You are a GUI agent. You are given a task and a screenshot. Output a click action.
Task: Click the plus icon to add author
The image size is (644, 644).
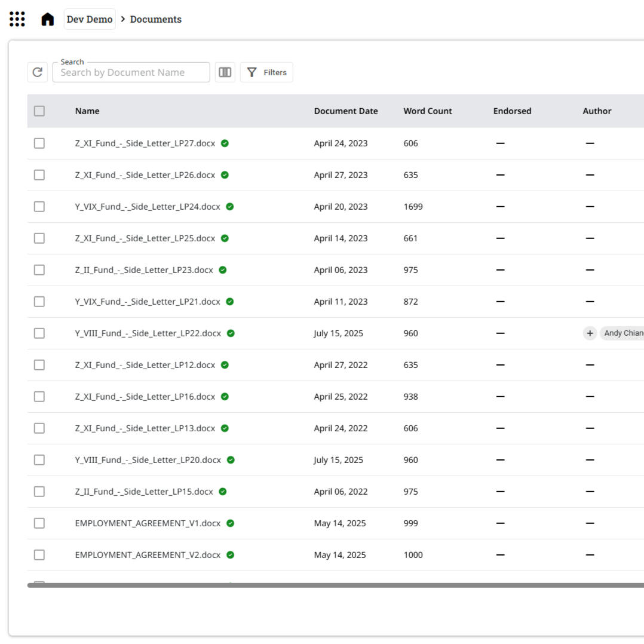(590, 333)
